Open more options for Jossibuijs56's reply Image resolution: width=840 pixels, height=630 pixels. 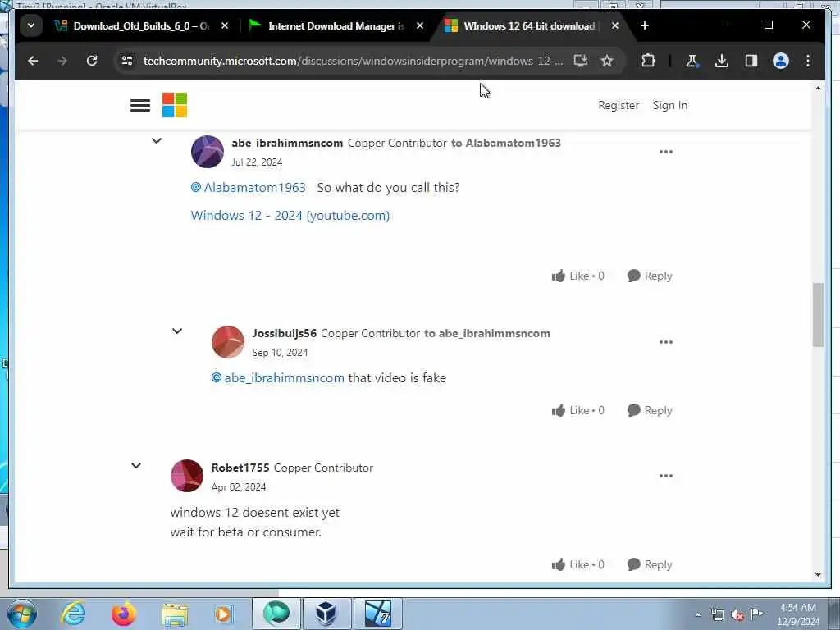click(x=666, y=342)
